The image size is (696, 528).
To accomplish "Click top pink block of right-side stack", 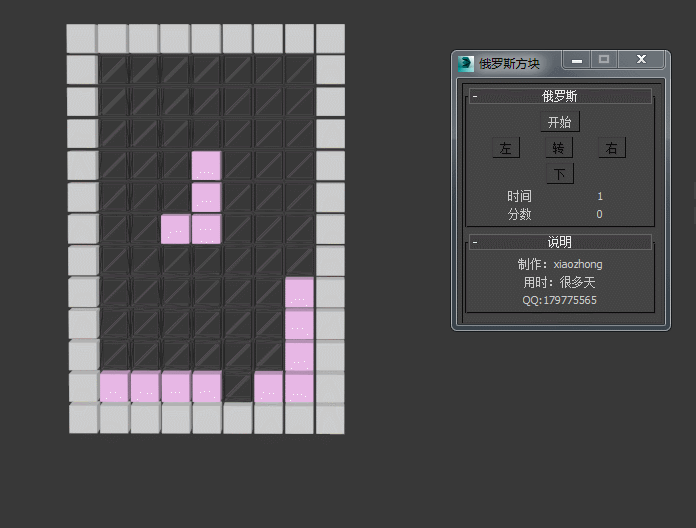I will (x=299, y=293).
